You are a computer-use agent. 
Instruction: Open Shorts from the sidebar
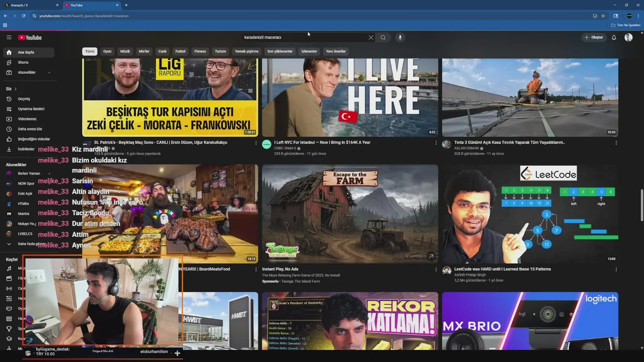coord(23,62)
